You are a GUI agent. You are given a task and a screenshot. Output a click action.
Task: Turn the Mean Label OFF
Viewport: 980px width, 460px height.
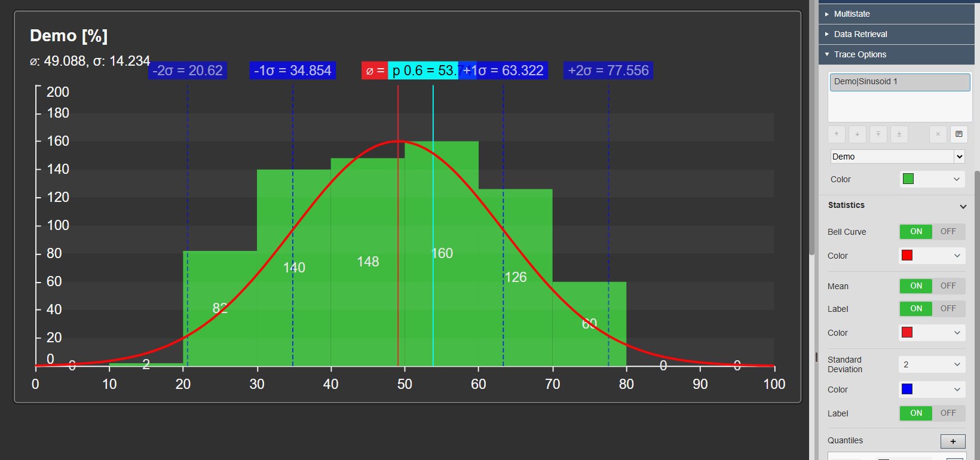948,309
